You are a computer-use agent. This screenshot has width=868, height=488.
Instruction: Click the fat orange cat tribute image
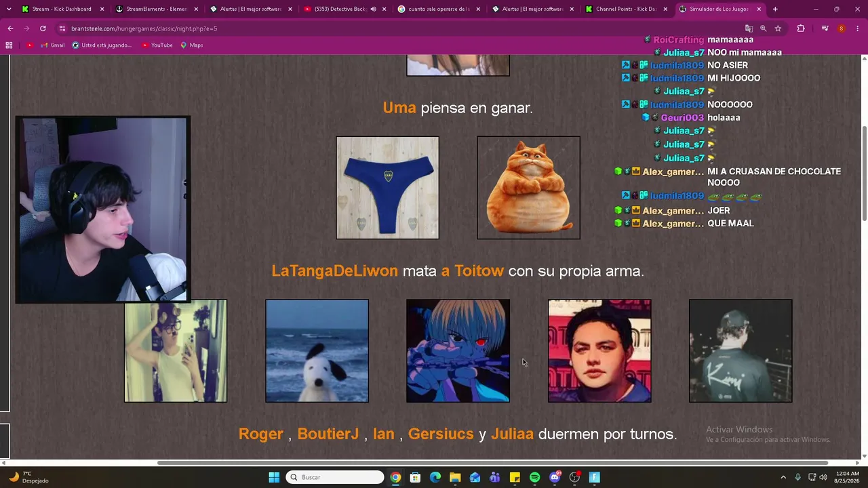point(528,188)
